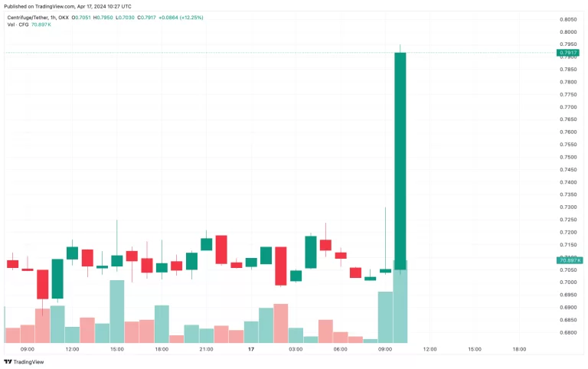Image resolution: width=588 pixels, height=369 pixels.
Task: Click the 0.7500 price scale label
Action: click(x=568, y=157)
